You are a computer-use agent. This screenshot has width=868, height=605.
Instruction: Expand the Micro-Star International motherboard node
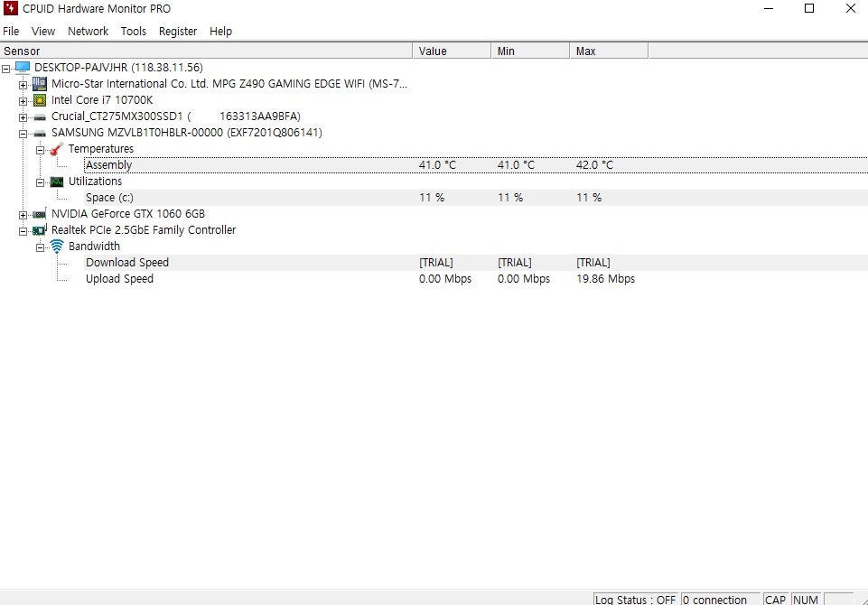23,85
